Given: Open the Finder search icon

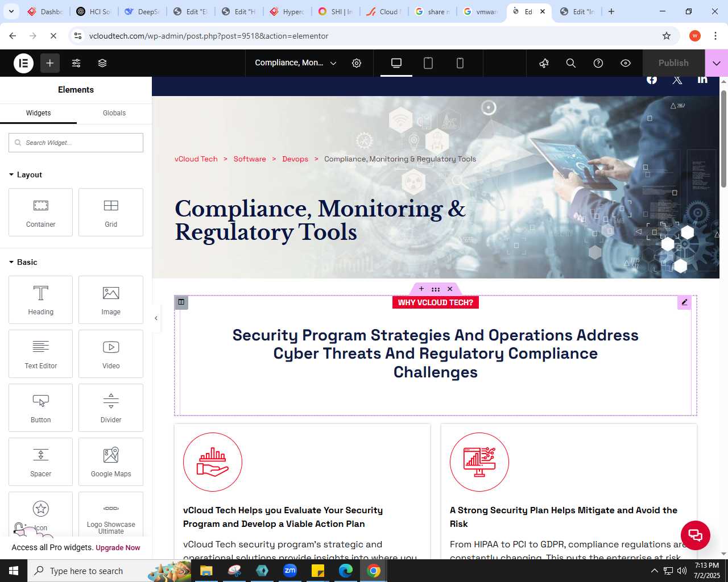Looking at the screenshot, I should coord(571,63).
